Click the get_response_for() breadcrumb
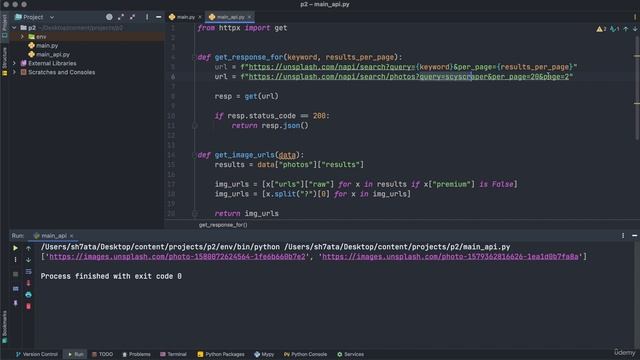The width and height of the screenshot is (640, 360). tap(223, 225)
